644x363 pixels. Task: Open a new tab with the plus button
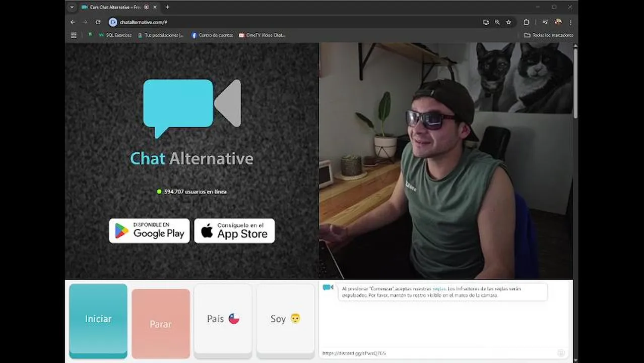(167, 7)
